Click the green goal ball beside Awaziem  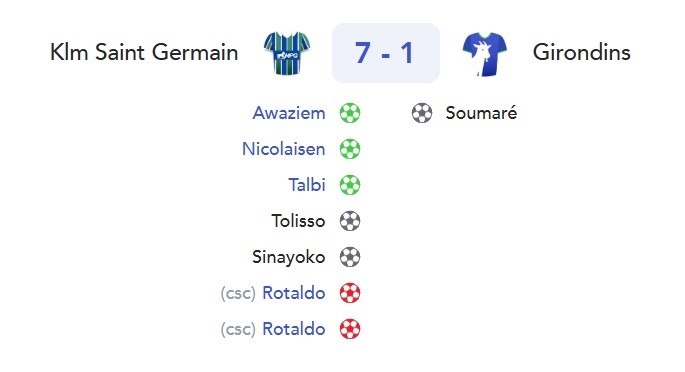click(x=350, y=113)
